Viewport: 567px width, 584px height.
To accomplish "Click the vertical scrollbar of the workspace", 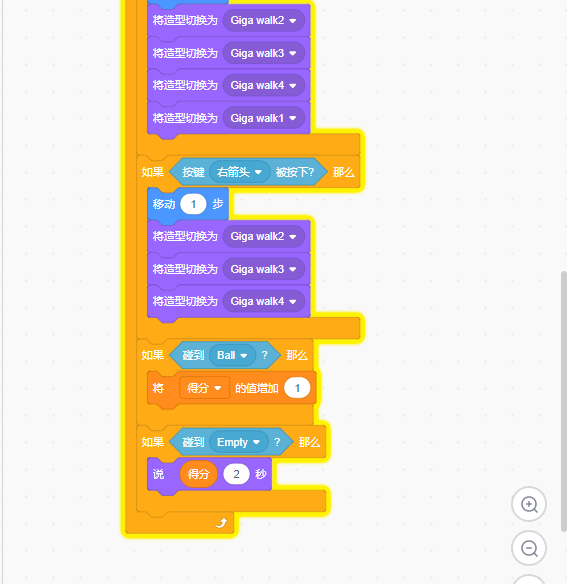I will tap(564, 402).
